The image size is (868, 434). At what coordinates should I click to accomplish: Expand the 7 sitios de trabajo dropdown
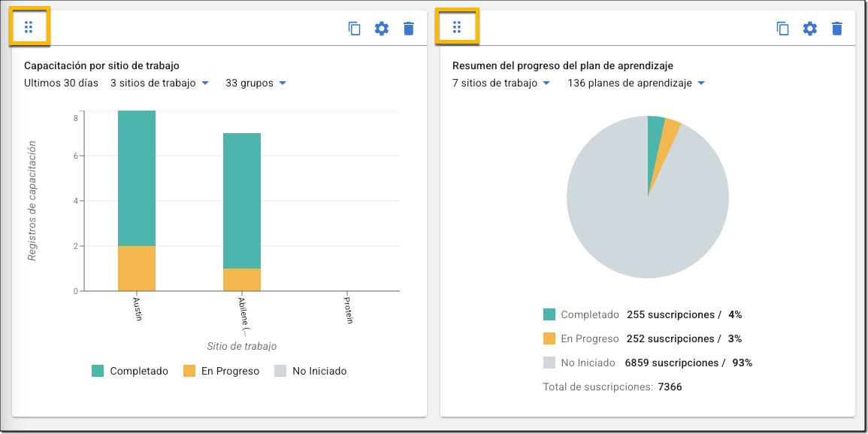[x=501, y=83]
